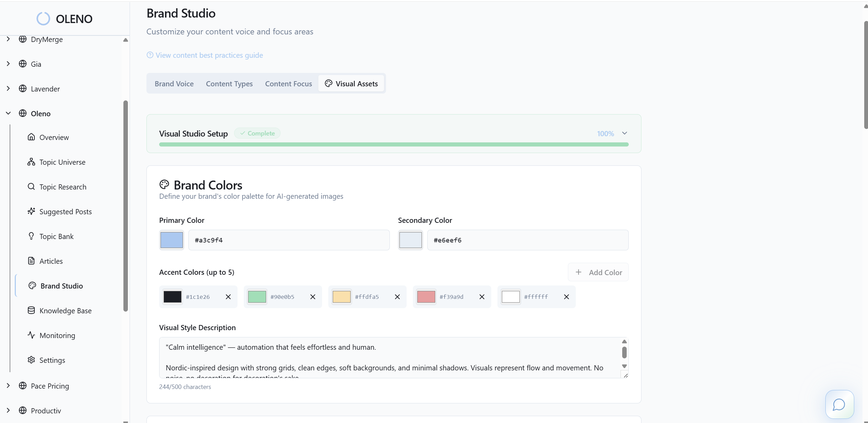Image resolution: width=868 pixels, height=423 pixels.
Task: Open the chat support bubble icon
Action: coord(839,404)
